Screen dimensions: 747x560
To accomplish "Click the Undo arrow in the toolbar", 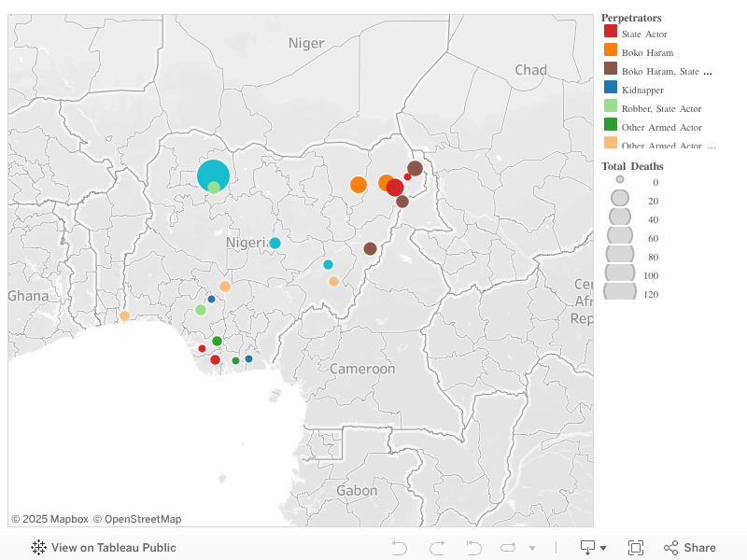I will point(400,547).
